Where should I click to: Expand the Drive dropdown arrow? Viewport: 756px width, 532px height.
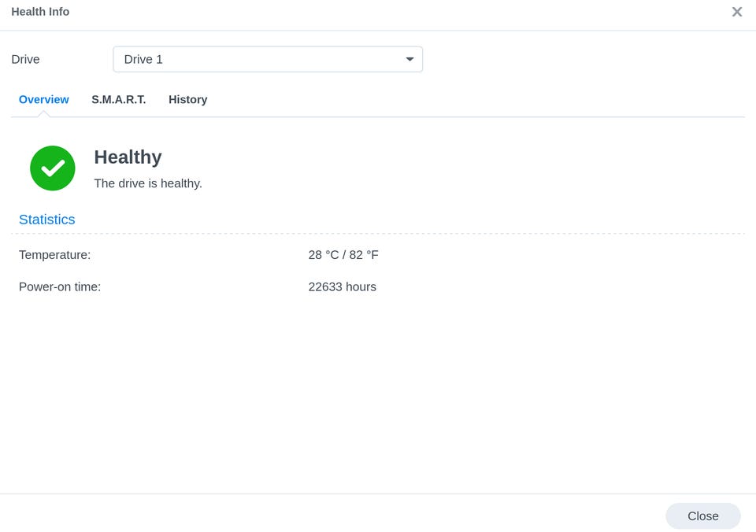409,59
